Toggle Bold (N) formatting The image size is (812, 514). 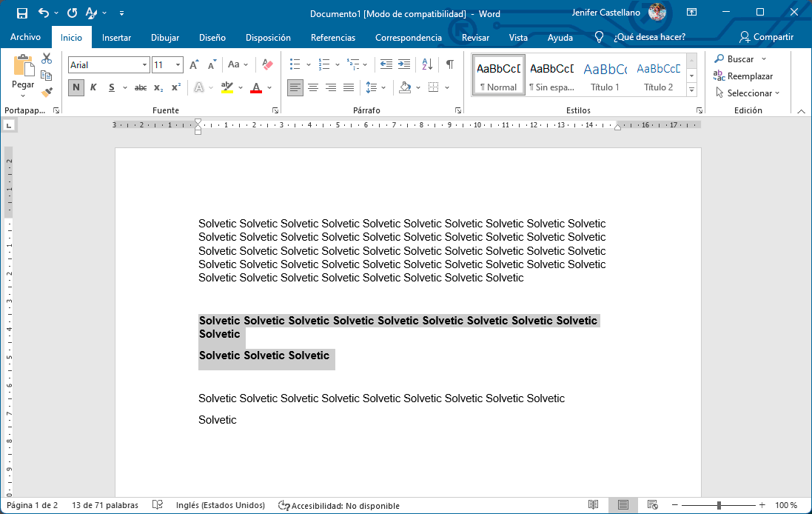76,87
